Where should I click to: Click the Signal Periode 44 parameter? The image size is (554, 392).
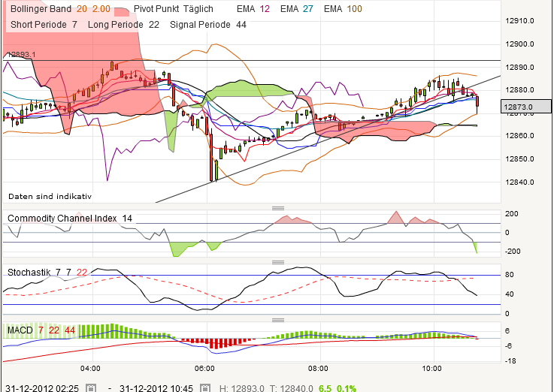[207, 24]
